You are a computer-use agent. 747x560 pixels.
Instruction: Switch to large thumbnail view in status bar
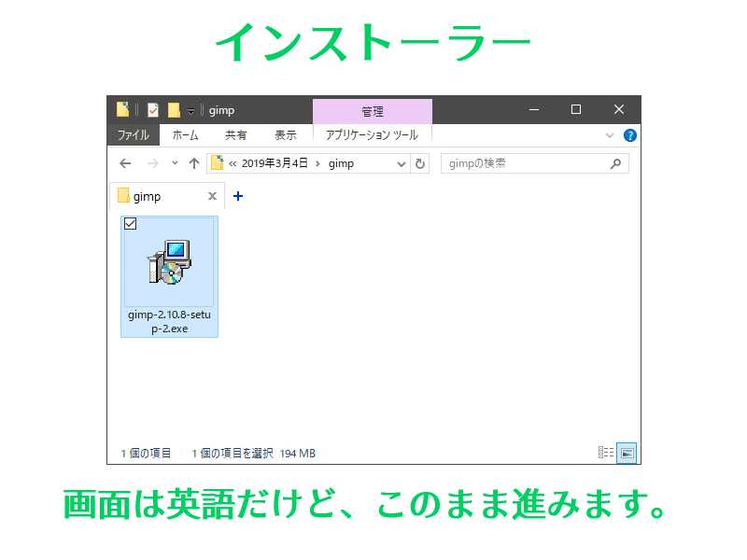click(625, 453)
